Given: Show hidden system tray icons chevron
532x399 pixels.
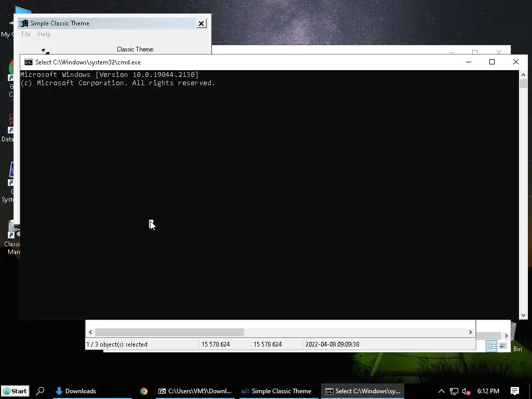Looking at the screenshot, I should 442,391.
